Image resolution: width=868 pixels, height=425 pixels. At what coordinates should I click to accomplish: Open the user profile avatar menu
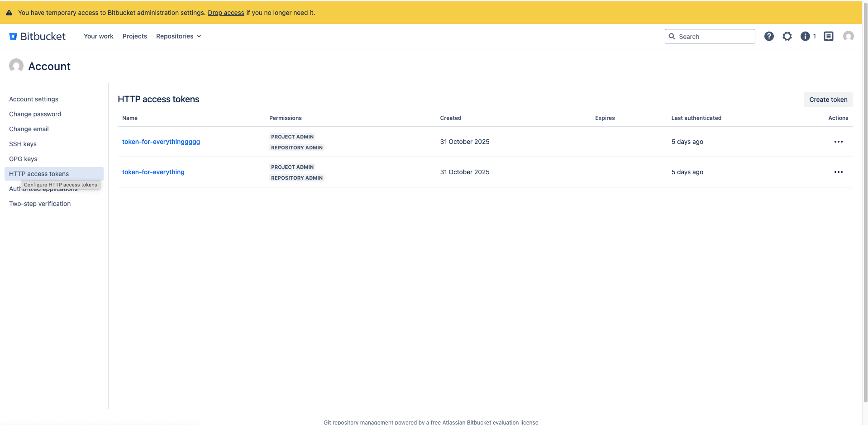click(849, 36)
